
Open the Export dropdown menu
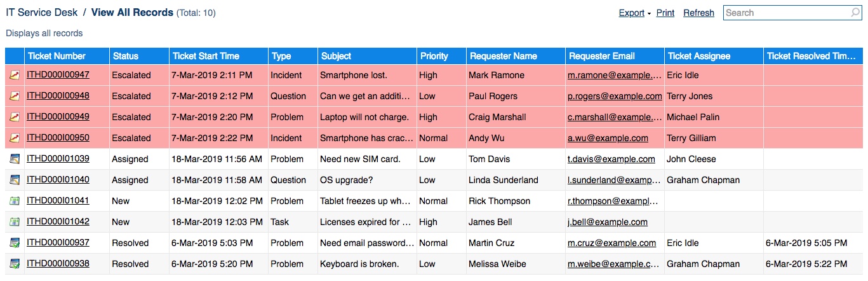click(635, 13)
